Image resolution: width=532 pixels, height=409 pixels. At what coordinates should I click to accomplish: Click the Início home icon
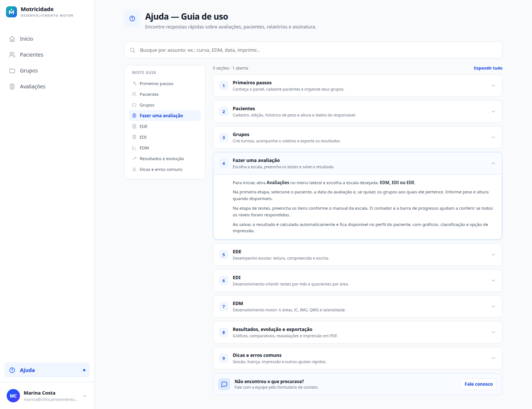(x=12, y=39)
